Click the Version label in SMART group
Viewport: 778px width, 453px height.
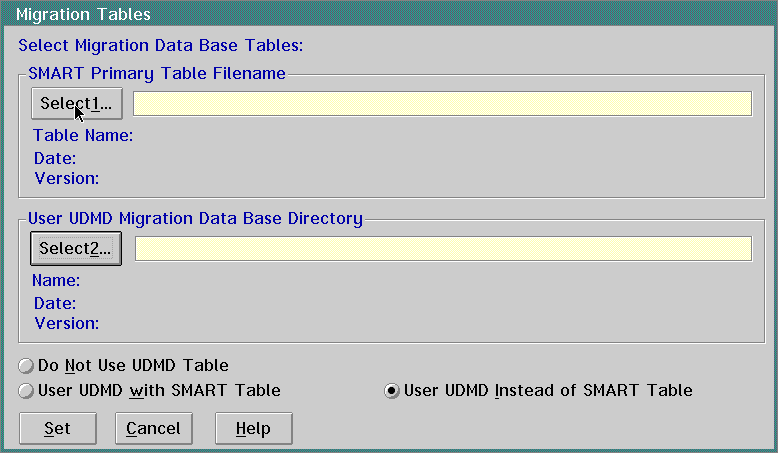67,179
